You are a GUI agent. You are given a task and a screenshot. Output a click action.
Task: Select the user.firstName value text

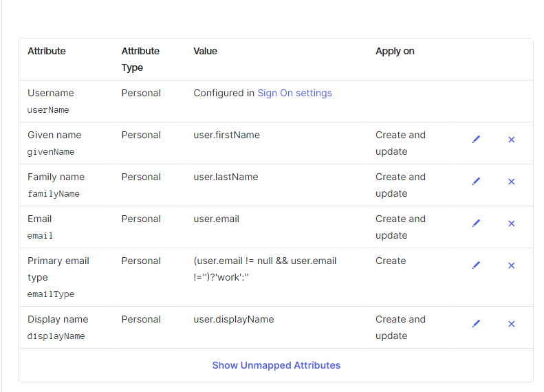point(226,135)
